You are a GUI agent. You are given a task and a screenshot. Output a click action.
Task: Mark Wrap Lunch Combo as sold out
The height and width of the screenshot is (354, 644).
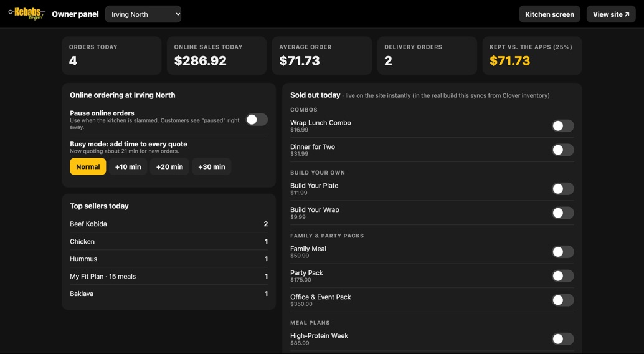click(562, 126)
